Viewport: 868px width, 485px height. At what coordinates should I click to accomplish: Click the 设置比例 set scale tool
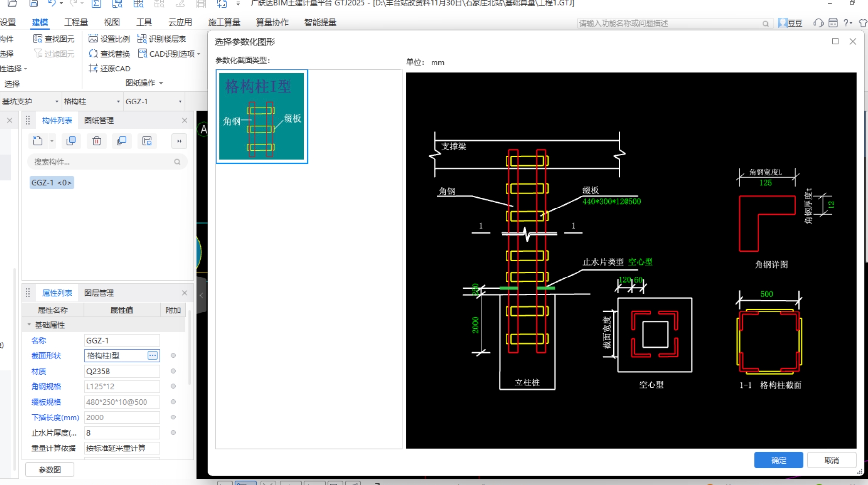tap(109, 39)
